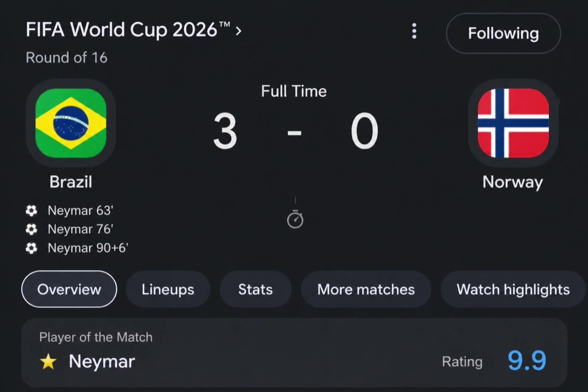Switch to the Lineups tab

click(x=168, y=289)
